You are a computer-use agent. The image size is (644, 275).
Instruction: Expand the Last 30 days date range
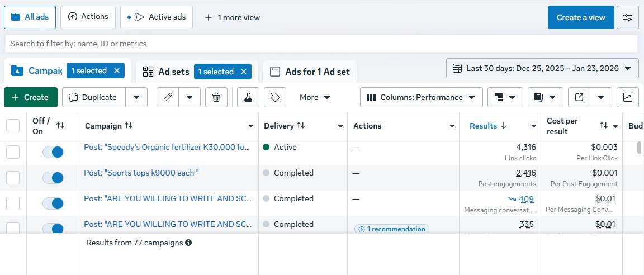coord(542,68)
